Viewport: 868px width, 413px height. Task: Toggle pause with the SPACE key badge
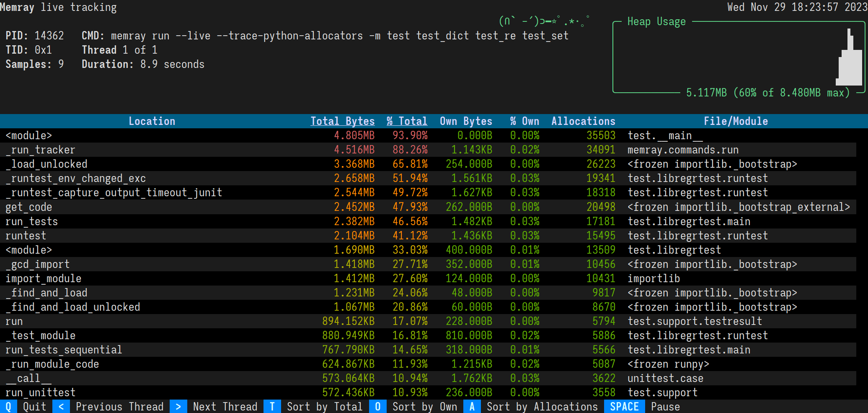pos(624,406)
